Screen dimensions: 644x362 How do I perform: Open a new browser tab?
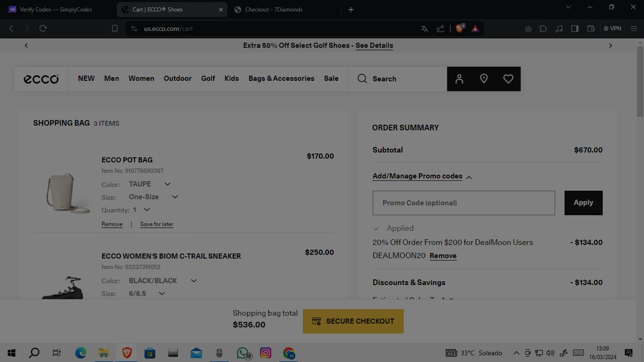[x=351, y=9]
